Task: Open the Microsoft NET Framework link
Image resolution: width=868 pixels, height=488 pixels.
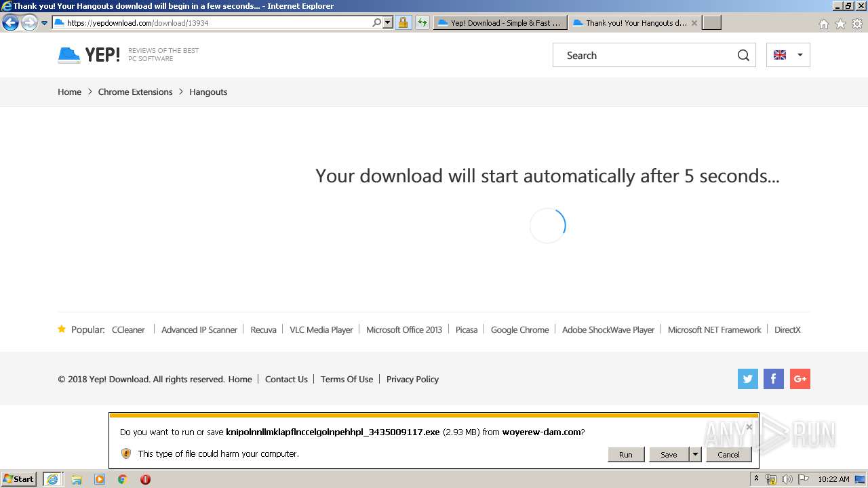Action: point(715,329)
